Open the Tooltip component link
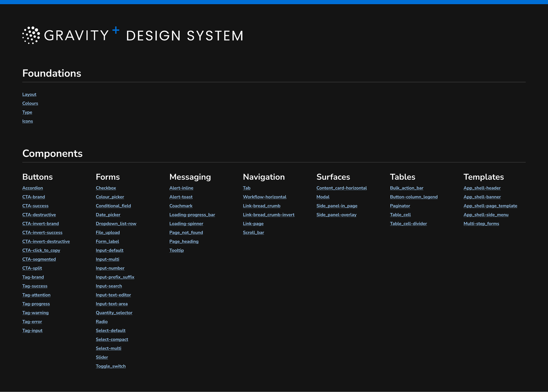The width and height of the screenshot is (548, 392). (x=176, y=250)
